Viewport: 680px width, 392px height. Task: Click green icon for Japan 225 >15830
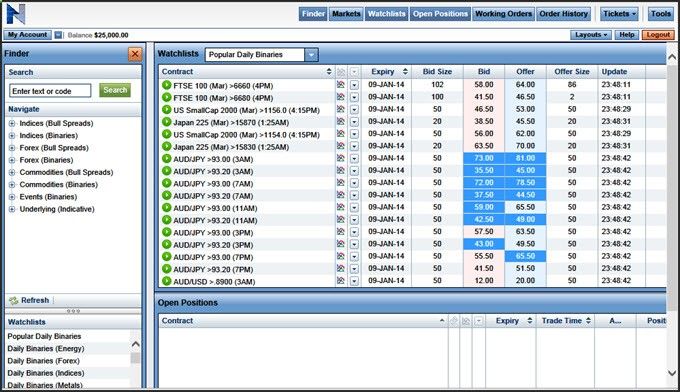[x=167, y=146]
